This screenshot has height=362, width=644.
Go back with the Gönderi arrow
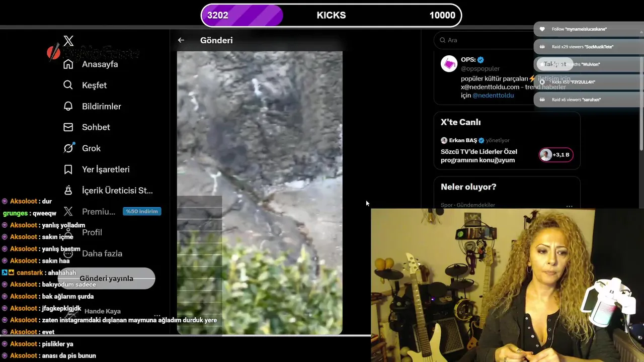(181, 40)
